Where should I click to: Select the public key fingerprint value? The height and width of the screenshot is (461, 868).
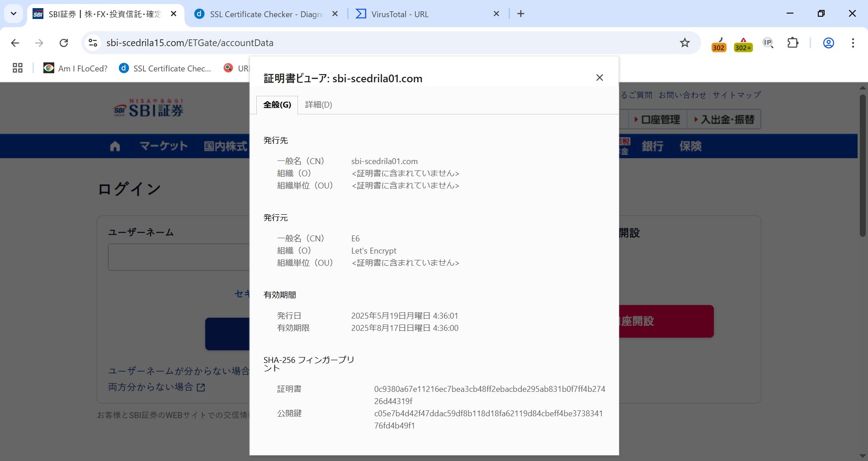click(x=488, y=419)
